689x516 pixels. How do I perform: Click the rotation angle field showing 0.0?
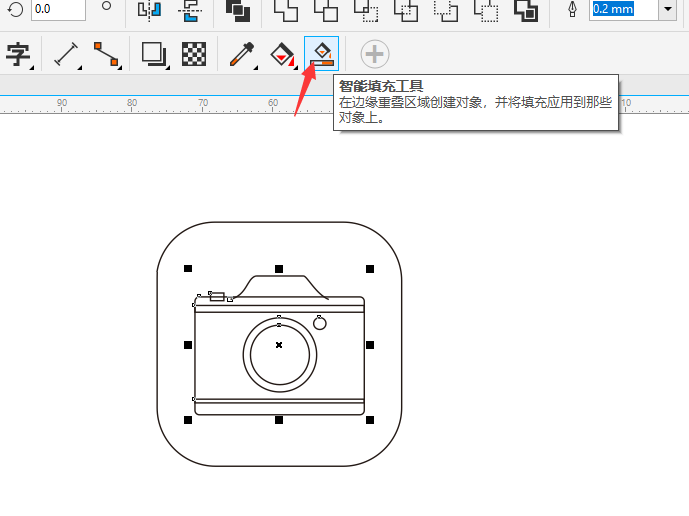pos(58,9)
